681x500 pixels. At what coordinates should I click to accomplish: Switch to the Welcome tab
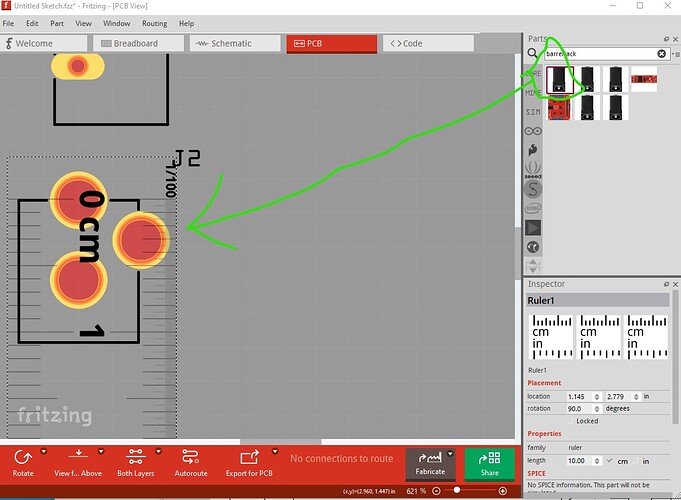43,43
